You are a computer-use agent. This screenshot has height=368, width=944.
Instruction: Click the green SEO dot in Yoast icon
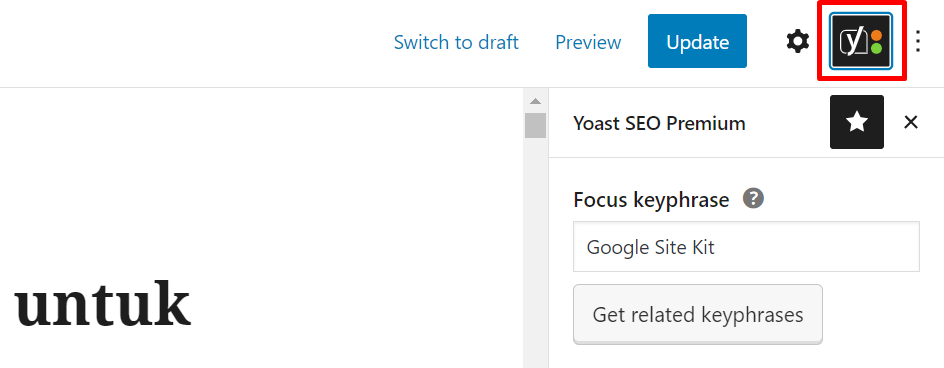click(x=877, y=48)
